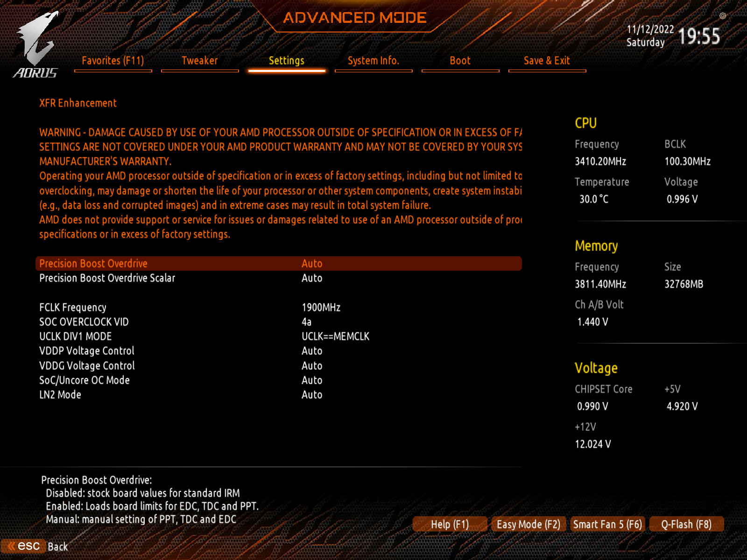The height and width of the screenshot is (560, 747).
Task: Click CHIPSET Core value 0.990 V
Action: pos(593,406)
